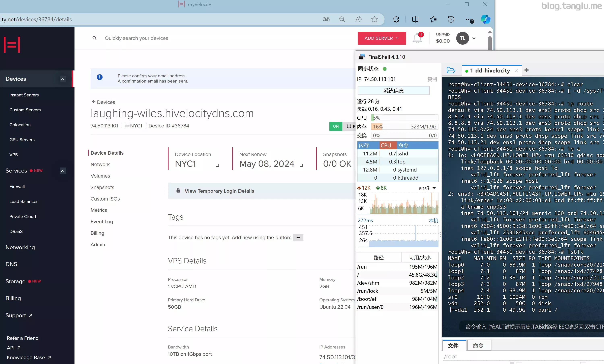Click the notification bell icon
The width and height of the screenshot is (604, 364).
[417, 38]
